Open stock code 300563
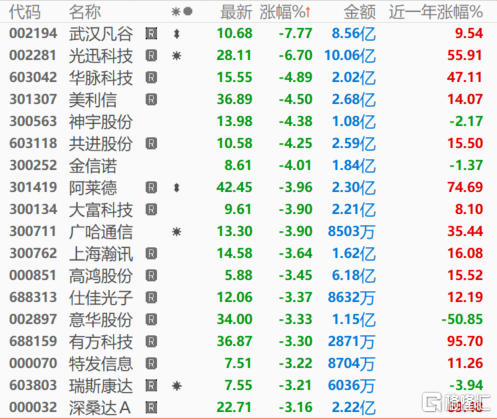The image size is (497, 419). coord(33,121)
